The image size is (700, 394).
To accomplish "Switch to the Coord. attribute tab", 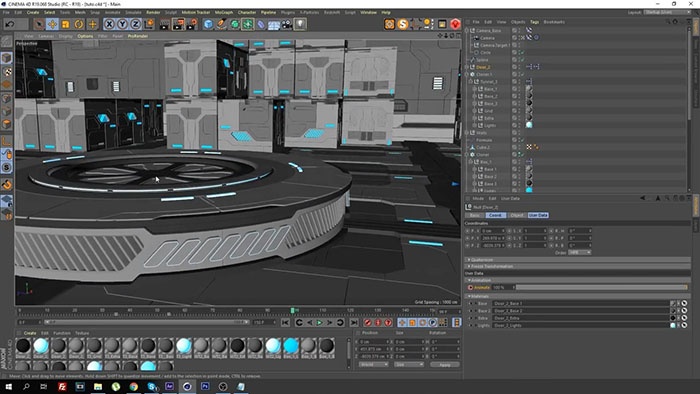I will coord(495,215).
